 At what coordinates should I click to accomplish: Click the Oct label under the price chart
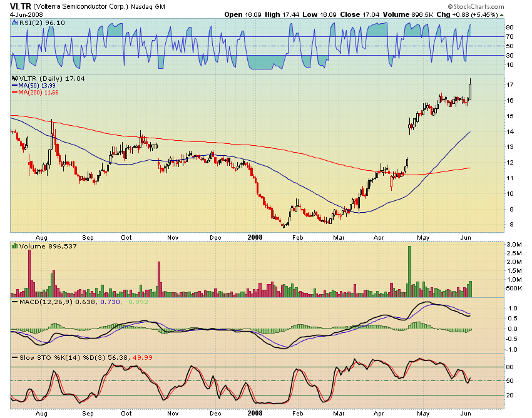(126, 238)
